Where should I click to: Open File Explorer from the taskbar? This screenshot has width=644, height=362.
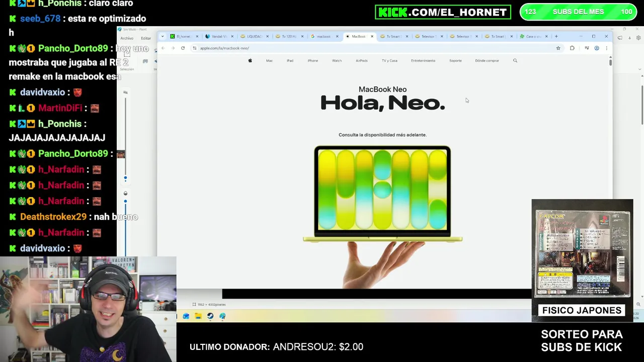[198, 316]
